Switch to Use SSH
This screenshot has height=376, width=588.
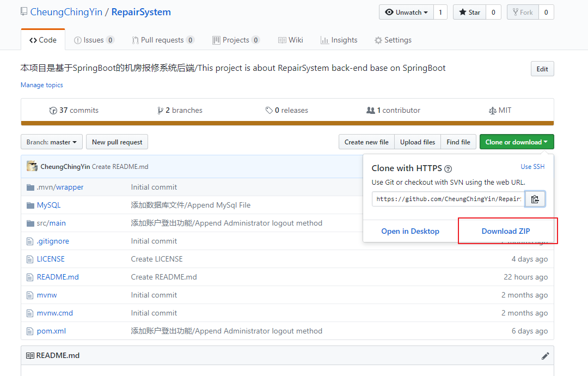pos(532,167)
